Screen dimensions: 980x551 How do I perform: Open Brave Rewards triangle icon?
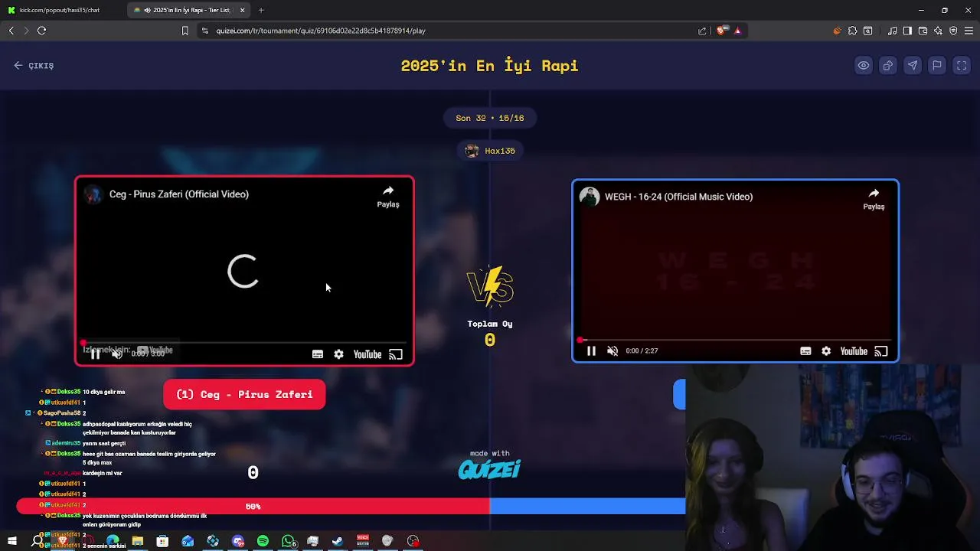[x=737, y=31]
